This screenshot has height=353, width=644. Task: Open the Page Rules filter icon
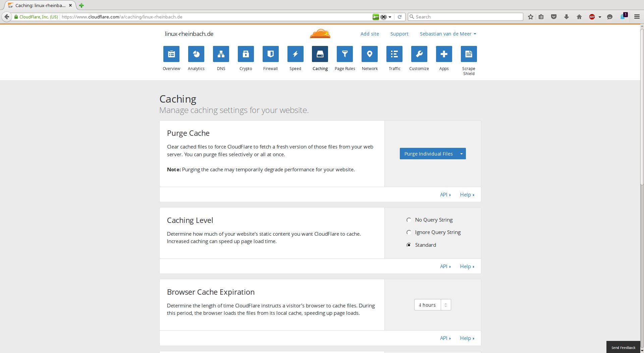[345, 54]
